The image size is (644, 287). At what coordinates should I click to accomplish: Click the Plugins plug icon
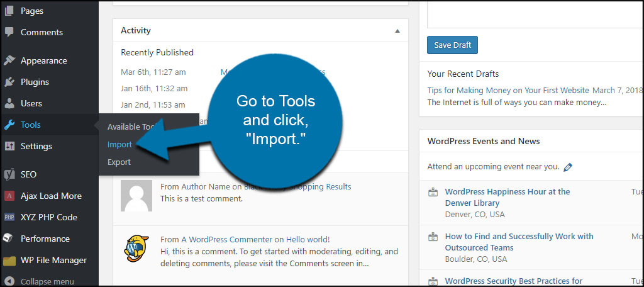pyautogui.click(x=9, y=82)
